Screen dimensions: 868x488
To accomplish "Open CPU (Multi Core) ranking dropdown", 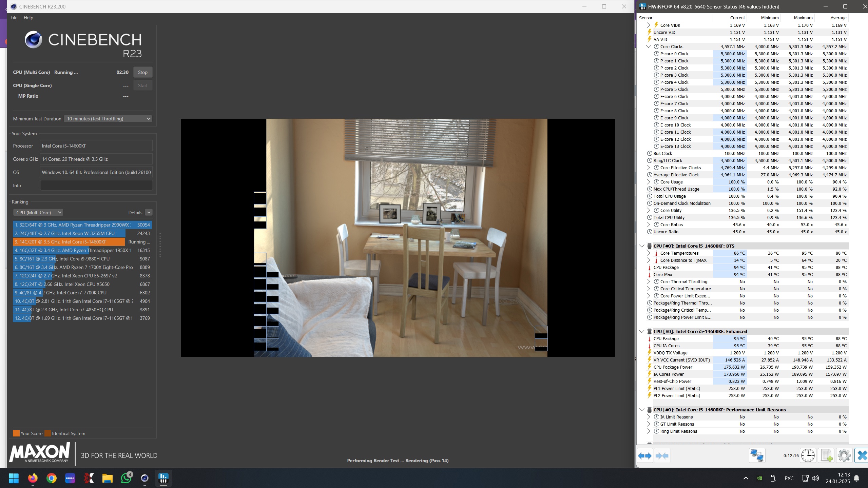I will click(38, 213).
